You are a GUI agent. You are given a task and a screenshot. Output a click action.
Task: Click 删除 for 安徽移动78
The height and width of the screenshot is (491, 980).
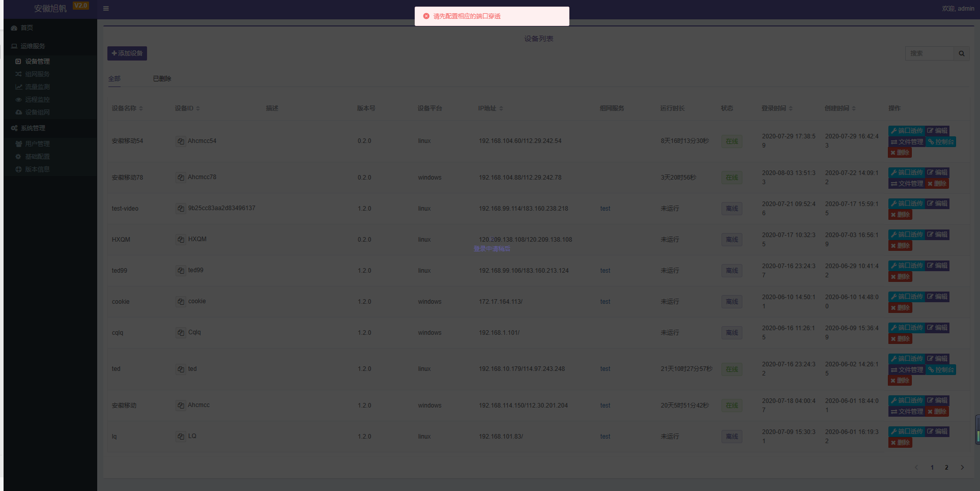937,184
